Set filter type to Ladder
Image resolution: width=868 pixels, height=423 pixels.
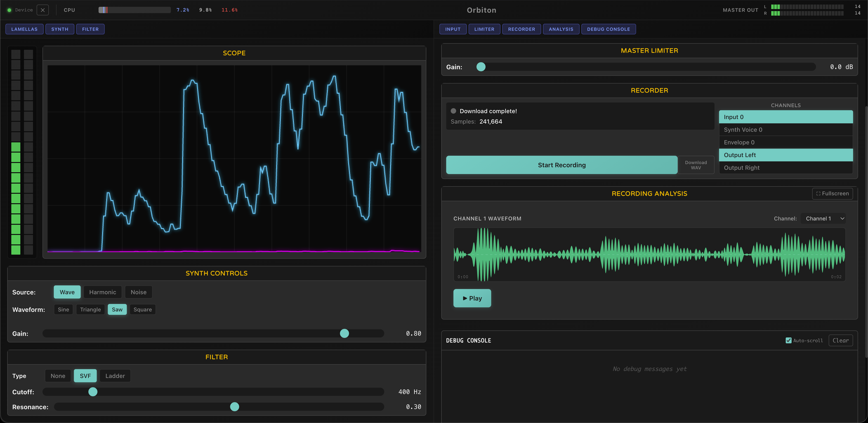point(115,376)
